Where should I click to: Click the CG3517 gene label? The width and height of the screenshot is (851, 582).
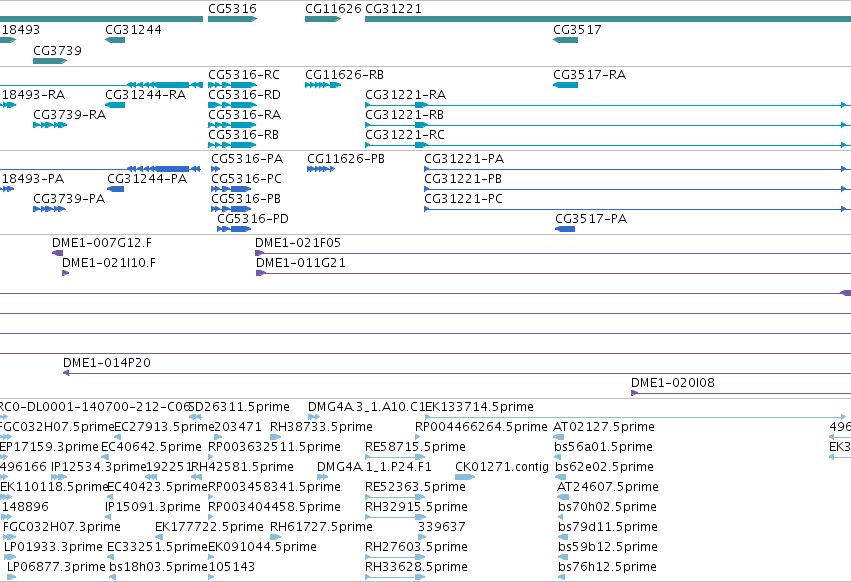tap(577, 30)
